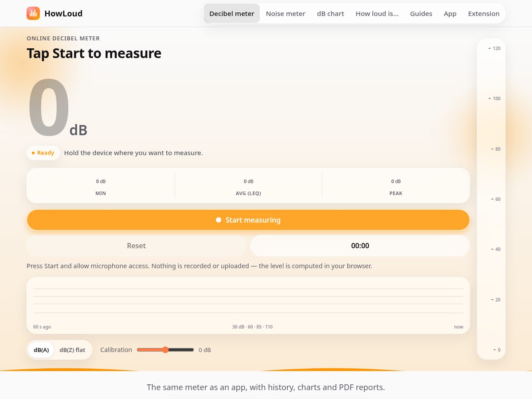Open the How loud is... menu
Screen dimensions: 532x399
point(377,13)
